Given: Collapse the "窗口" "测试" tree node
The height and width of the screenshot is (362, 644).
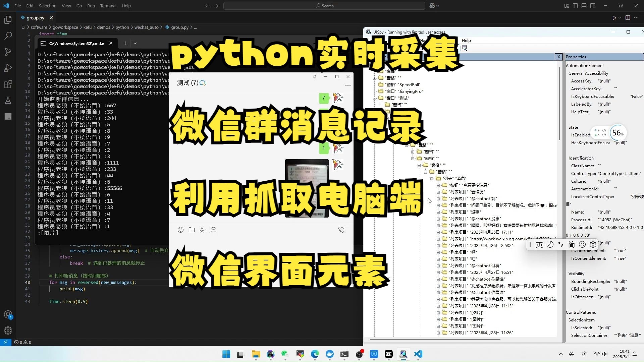Looking at the screenshot, I should 375,98.
